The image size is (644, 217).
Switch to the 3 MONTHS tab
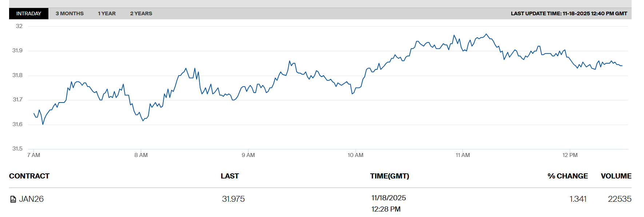[69, 13]
